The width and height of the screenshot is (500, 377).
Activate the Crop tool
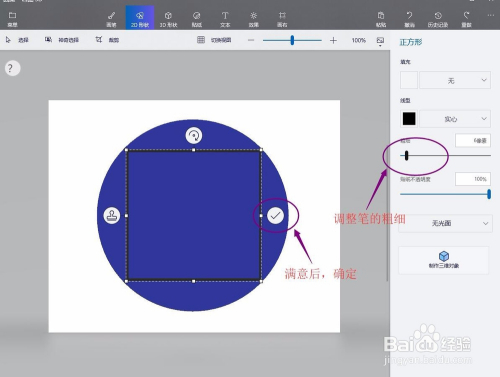coord(107,40)
